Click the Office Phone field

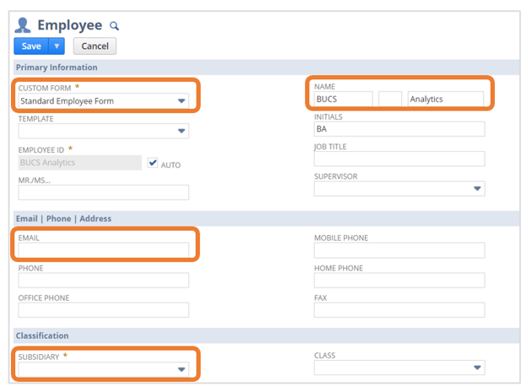[x=103, y=310]
